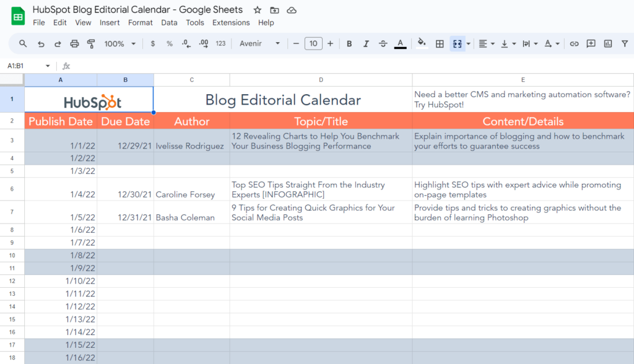
Task: Open the Tools menu
Action: pyautogui.click(x=195, y=23)
